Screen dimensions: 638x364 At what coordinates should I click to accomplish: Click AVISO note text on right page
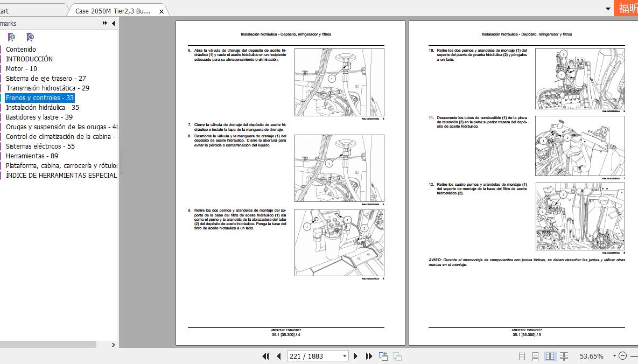click(x=527, y=262)
